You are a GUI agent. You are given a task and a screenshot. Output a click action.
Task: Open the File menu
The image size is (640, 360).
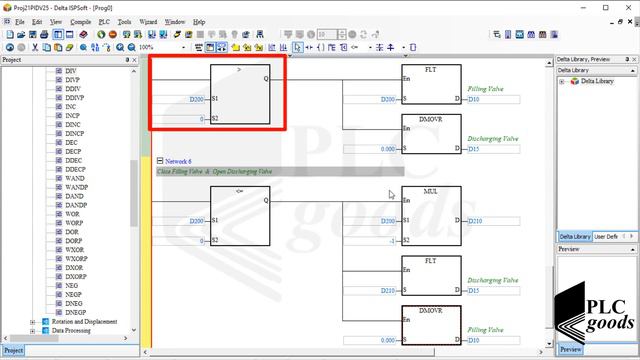point(20,22)
